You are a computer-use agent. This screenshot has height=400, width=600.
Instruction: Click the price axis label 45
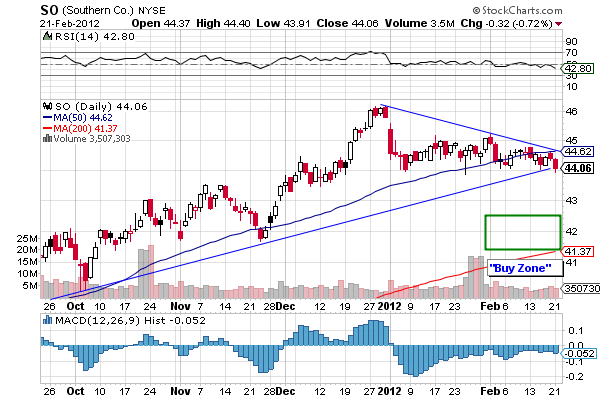571,141
